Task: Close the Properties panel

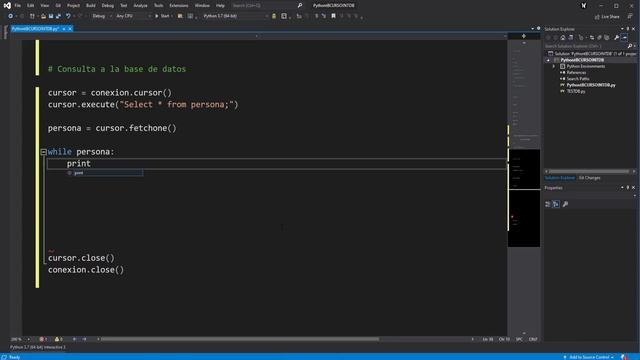Action: (x=633, y=188)
